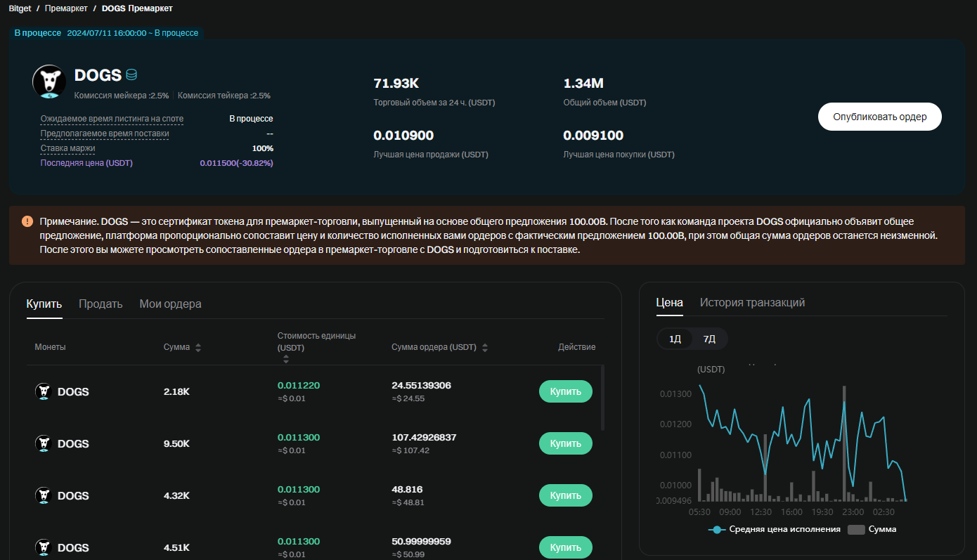977x560 pixels.
Task: Select the 1Д chart range
Action: point(675,339)
